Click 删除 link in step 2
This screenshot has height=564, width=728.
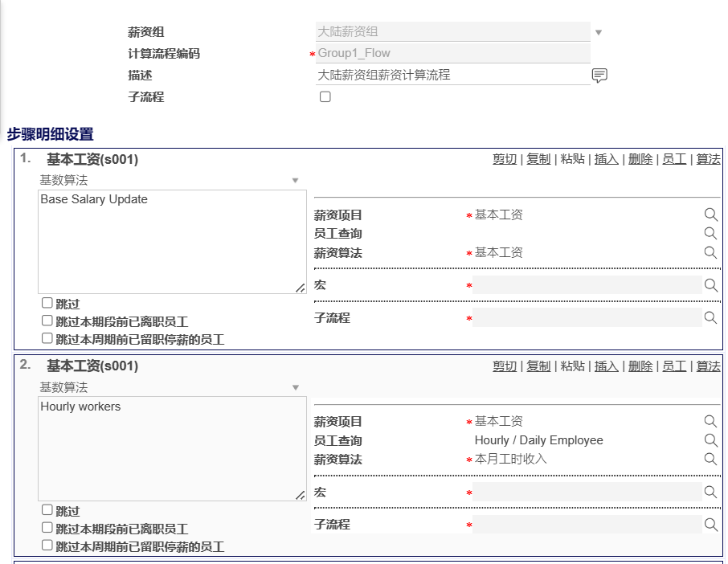click(640, 366)
